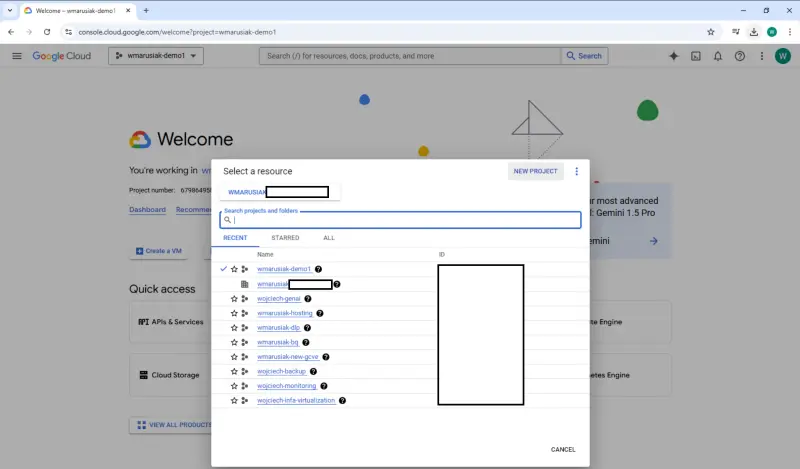Star the wmarusiak-demo1 project

click(234, 269)
